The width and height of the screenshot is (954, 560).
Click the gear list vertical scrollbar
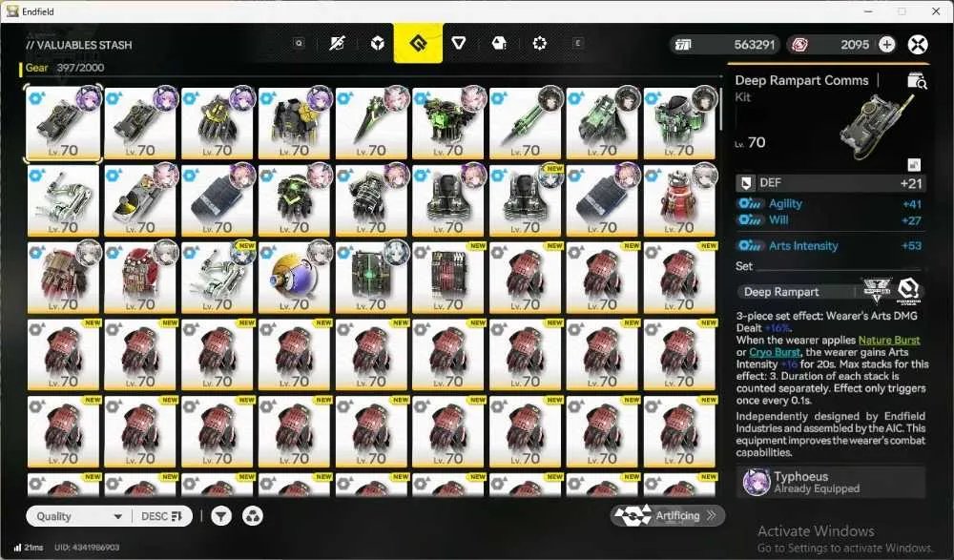coord(721,110)
